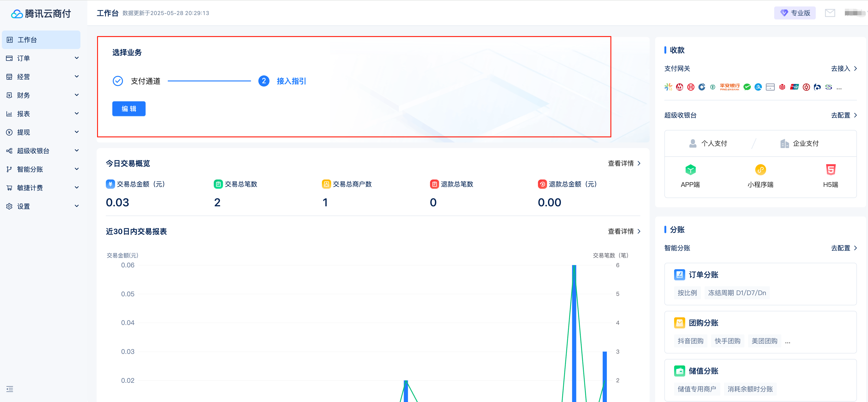Viewport: 868px width, 402px height.
Task: Click the diamond icon in 专业版 badge
Action: click(x=784, y=13)
